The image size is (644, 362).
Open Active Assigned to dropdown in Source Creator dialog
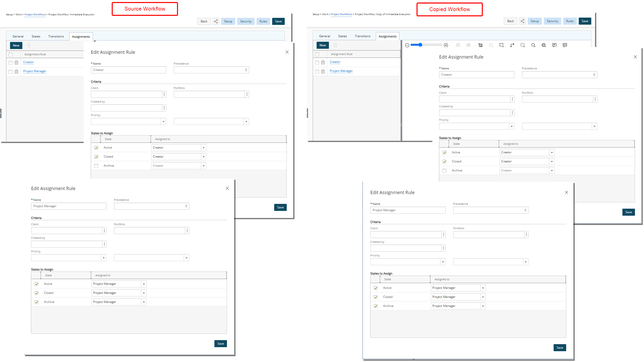click(x=204, y=148)
